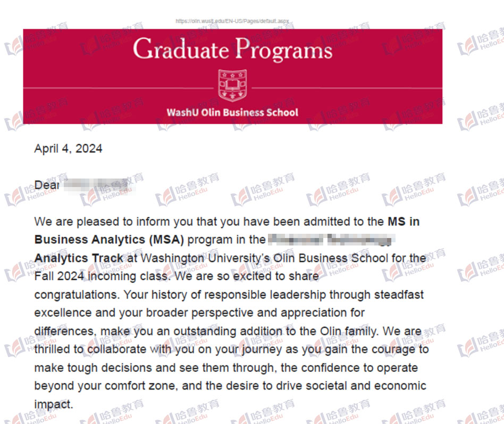Click the bold "Analytics Track" text
The width and height of the screenshot is (504, 424).
(79, 258)
